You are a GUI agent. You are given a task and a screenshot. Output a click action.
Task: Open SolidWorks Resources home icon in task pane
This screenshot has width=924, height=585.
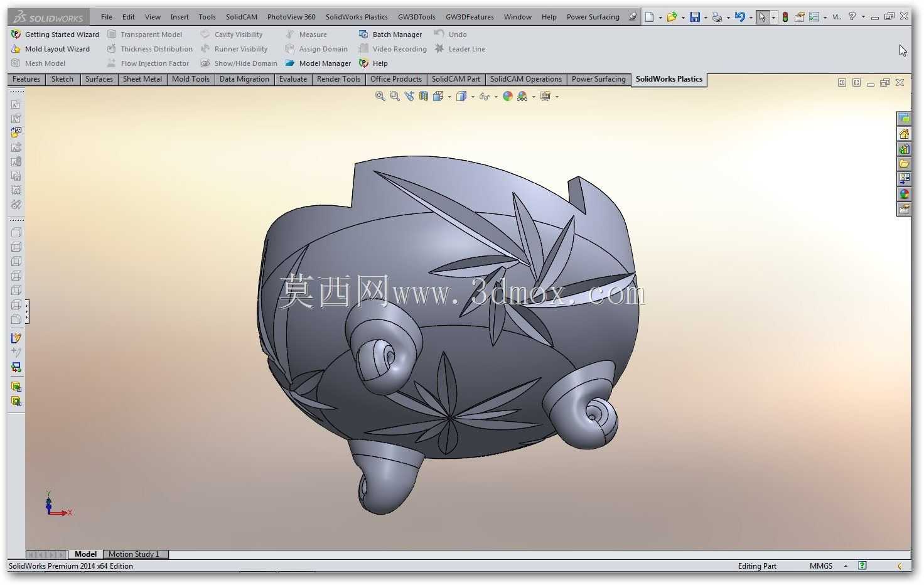click(x=904, y=134)
